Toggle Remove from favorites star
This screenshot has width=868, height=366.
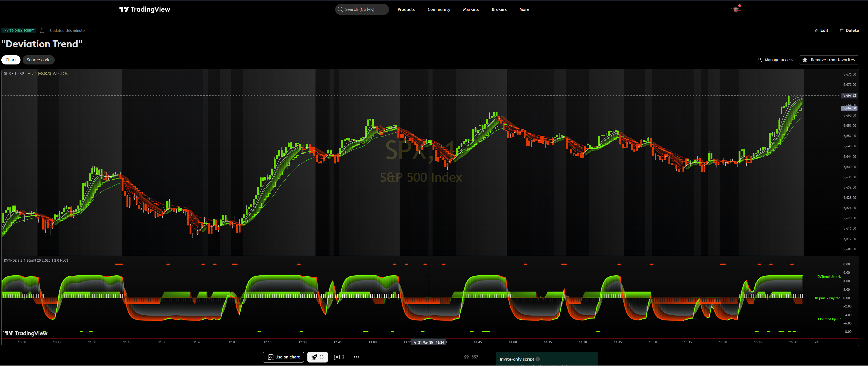pyautogui.click(x=805, y=60)
